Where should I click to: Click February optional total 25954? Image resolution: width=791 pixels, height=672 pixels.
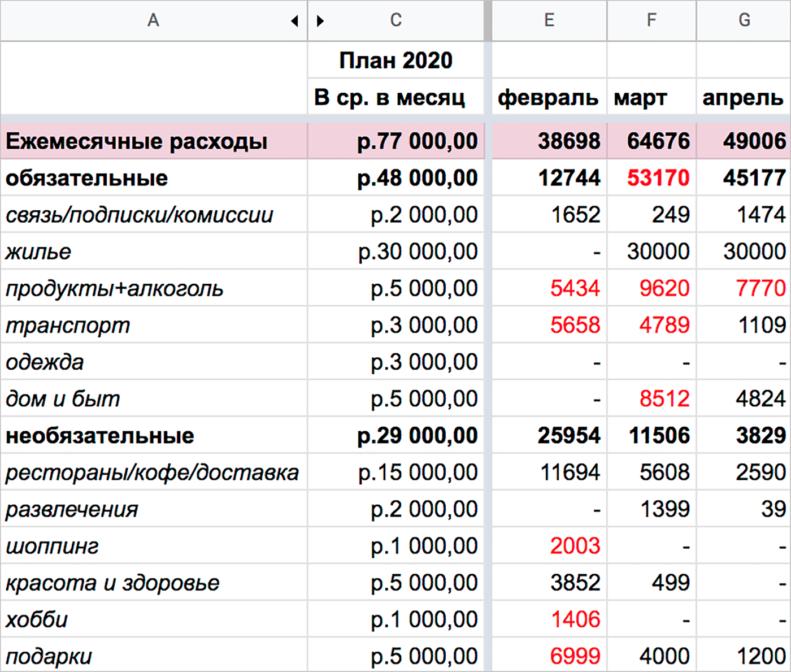click(x=569, y=435)
